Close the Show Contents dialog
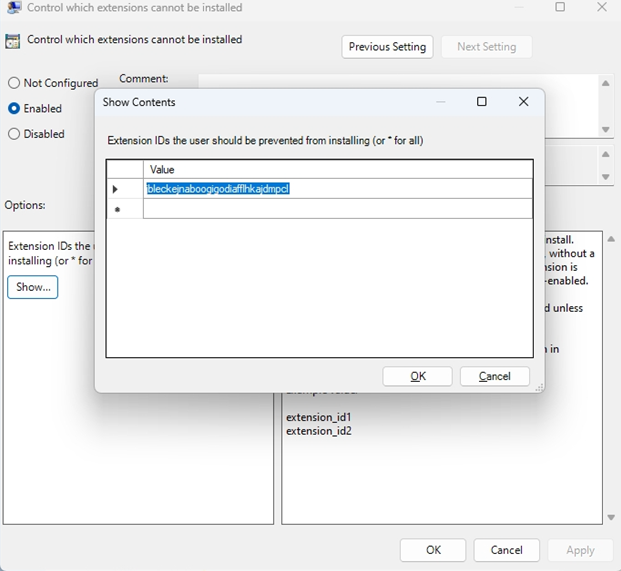The height and width of the screenshot is (571, 621). tap(524, 102)
